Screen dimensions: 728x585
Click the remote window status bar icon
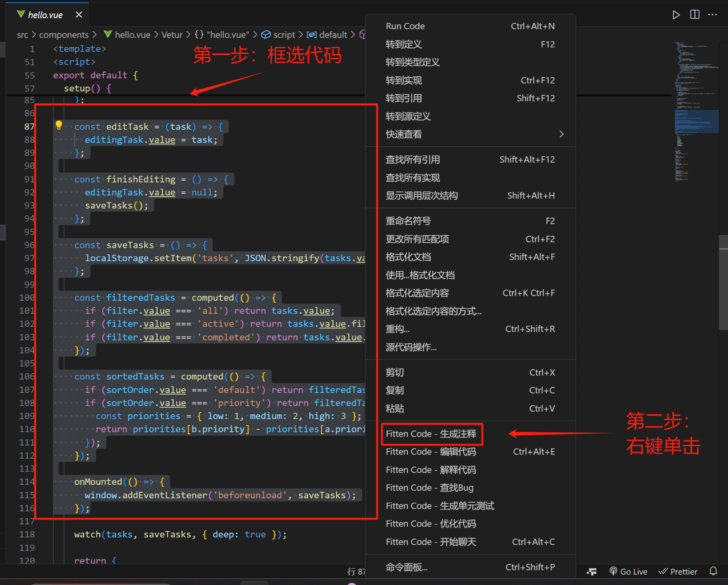coord(591,572)
